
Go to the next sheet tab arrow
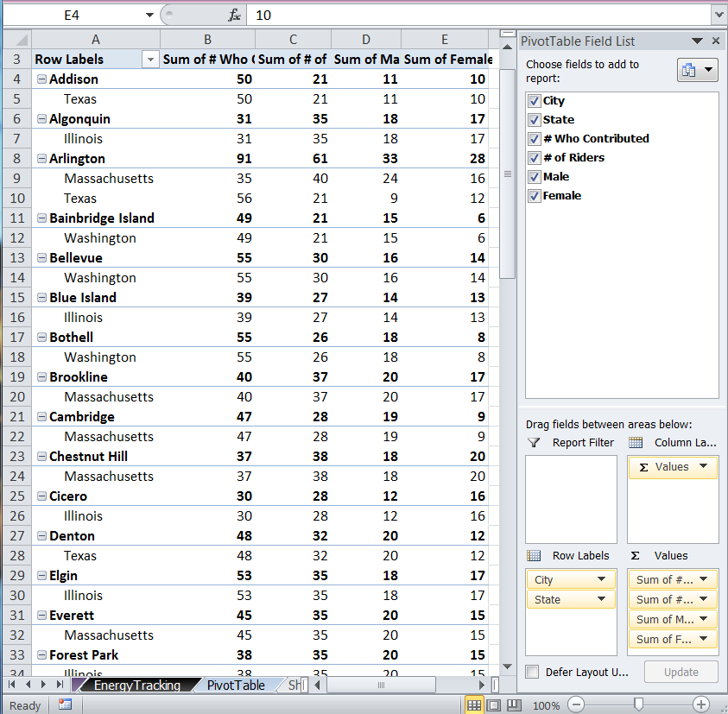click(x=44, y=685)
